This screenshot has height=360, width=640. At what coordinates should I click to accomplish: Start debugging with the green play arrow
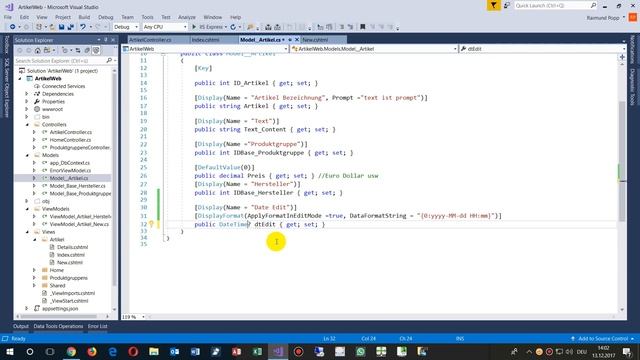(194, 27)
